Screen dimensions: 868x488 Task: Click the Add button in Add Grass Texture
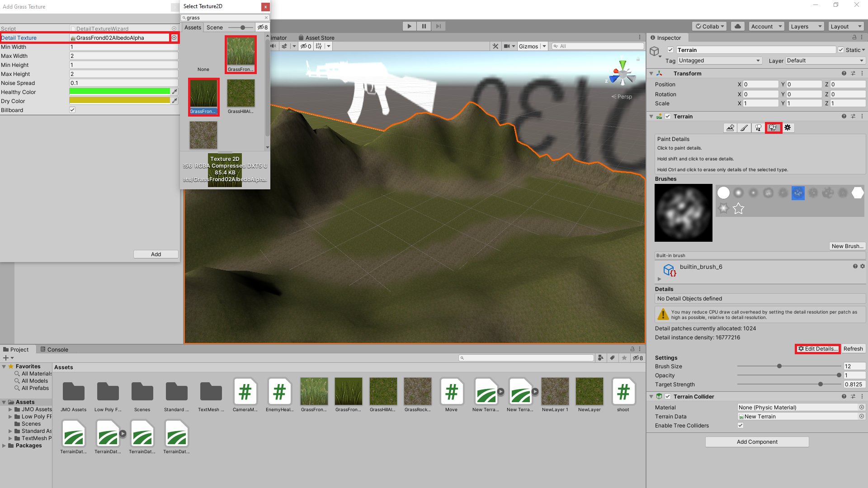tap(156, 254)
